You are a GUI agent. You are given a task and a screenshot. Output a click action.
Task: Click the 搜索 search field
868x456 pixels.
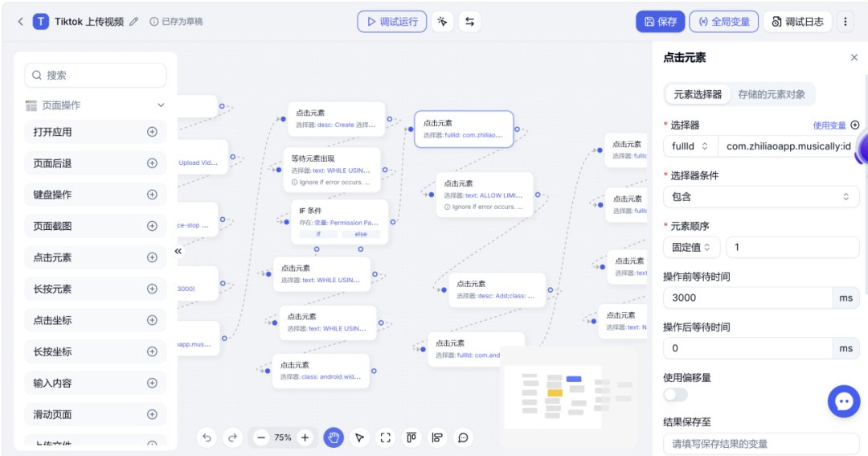click(95, 76)
